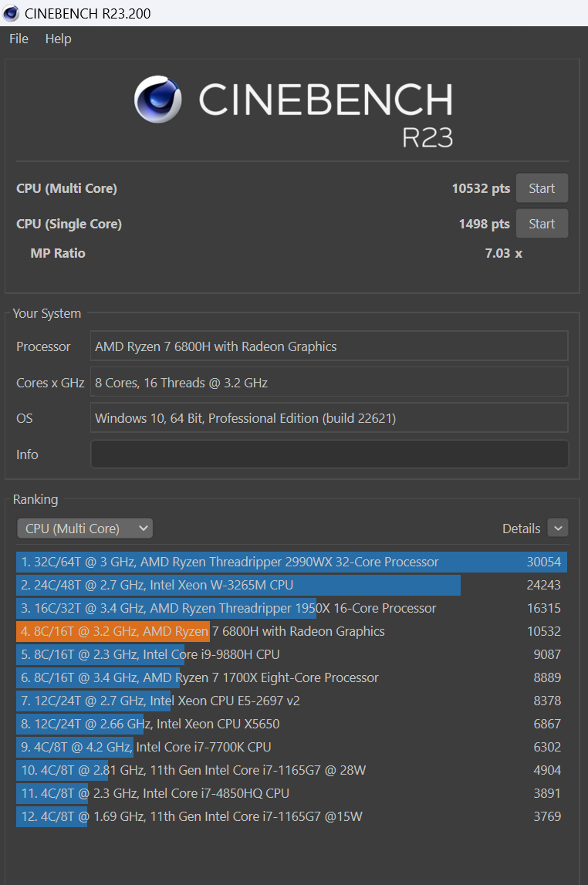
Task: Click the CPU (Single Core) label
Action: (x=69, y=224)
